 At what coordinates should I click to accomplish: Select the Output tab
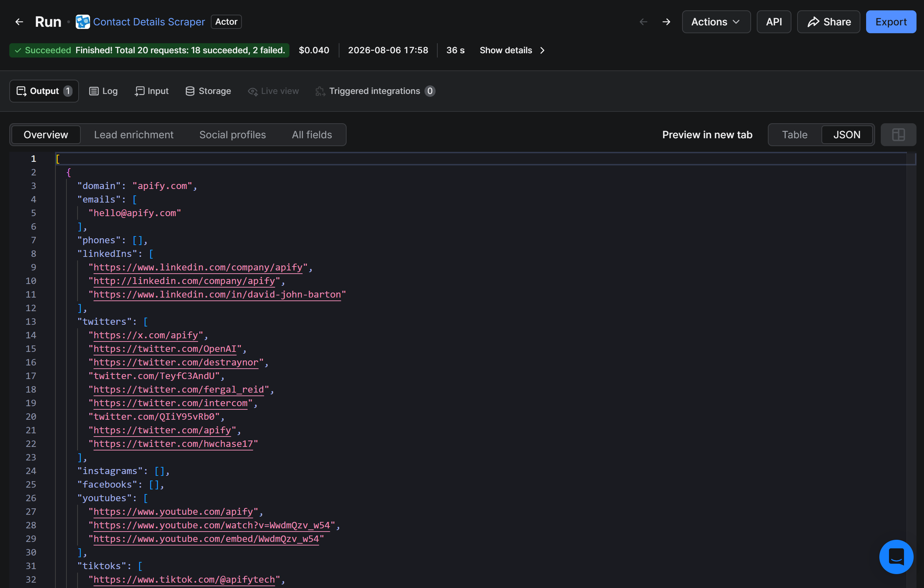pyautogui.click(x=44, y=91)
